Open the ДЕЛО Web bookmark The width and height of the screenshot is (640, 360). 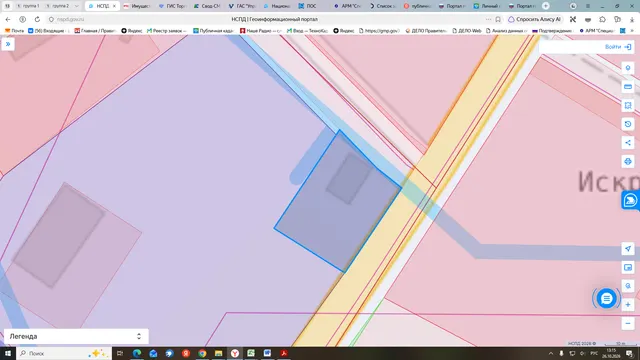click(x=467, y=31)
